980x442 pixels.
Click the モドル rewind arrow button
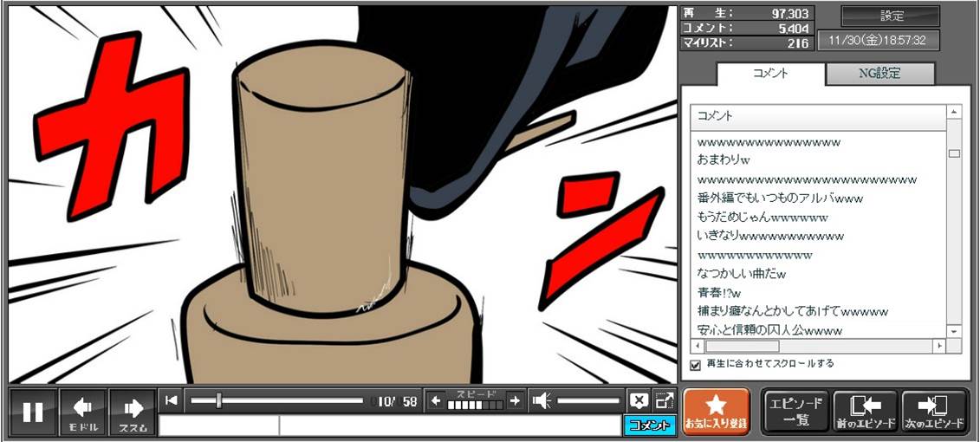click(83, 413)
